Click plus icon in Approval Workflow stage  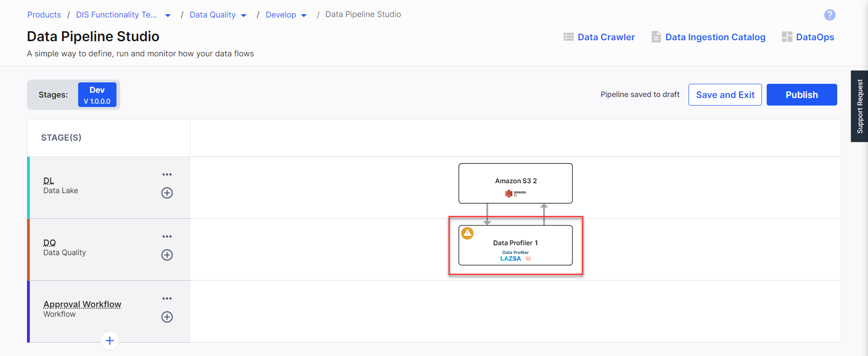[x=167, y=317]
